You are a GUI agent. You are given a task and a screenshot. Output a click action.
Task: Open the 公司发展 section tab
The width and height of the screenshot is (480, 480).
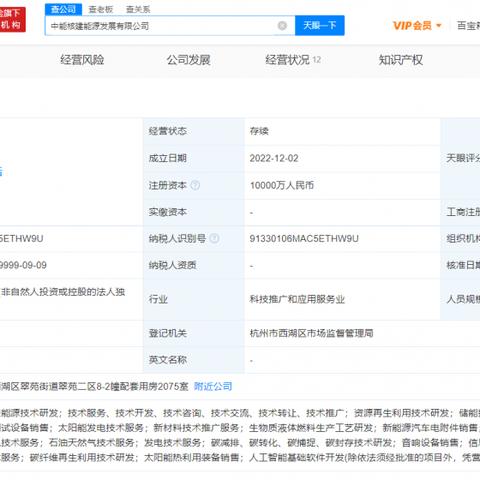point(188,60)
